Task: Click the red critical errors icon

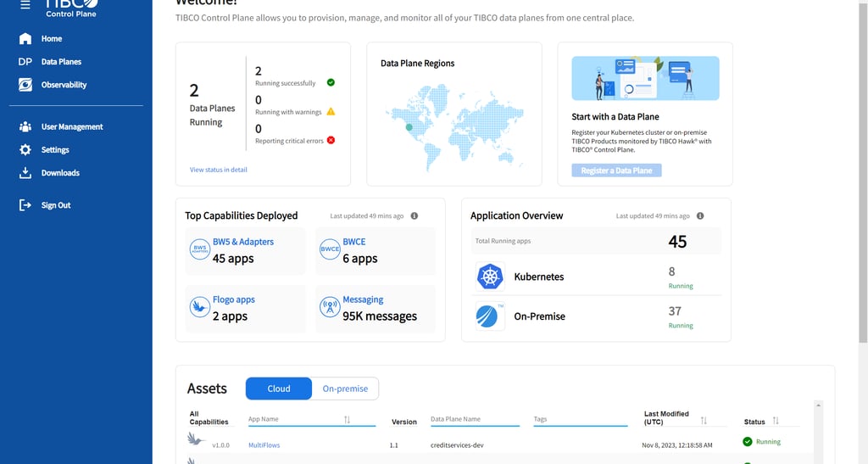Action: (331, 140)
